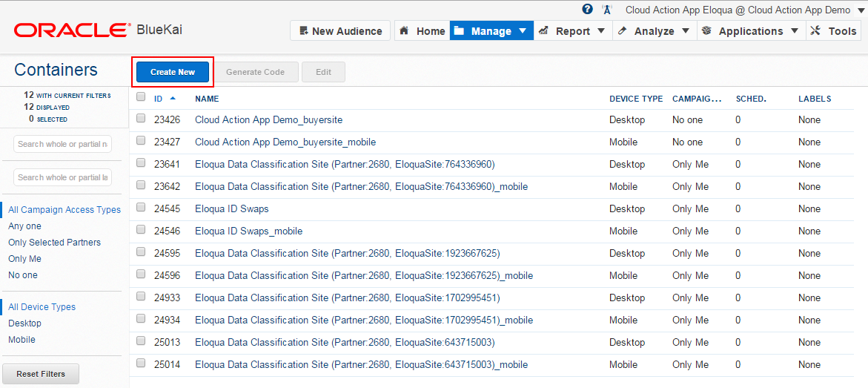This screenshot has height=388, width=868.
Task: Go to the Home menu item
Action: [x=422, y=31]
